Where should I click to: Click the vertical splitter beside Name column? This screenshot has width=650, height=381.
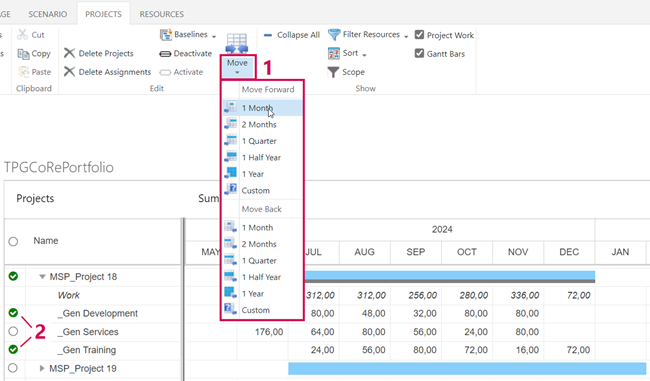[183, 298]
